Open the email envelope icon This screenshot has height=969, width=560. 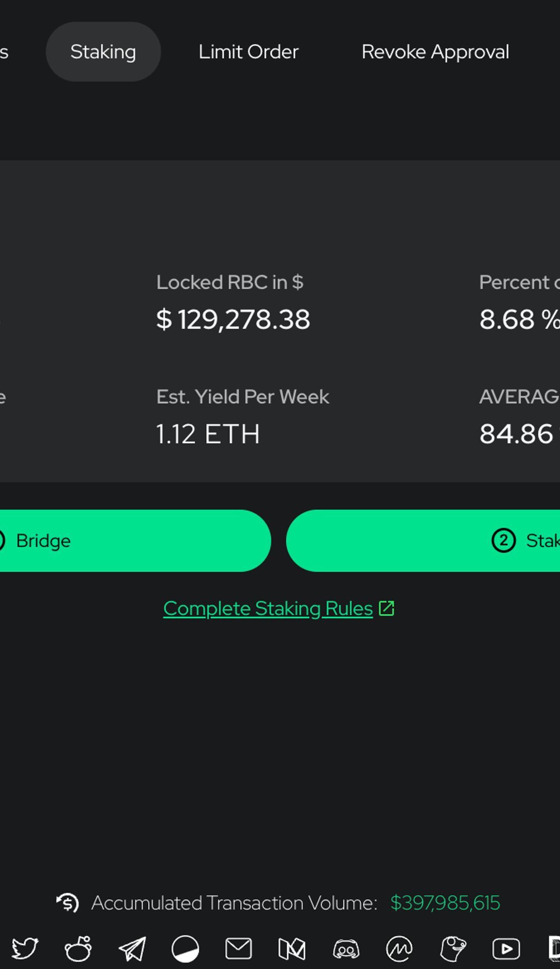[x=239, y=949]
